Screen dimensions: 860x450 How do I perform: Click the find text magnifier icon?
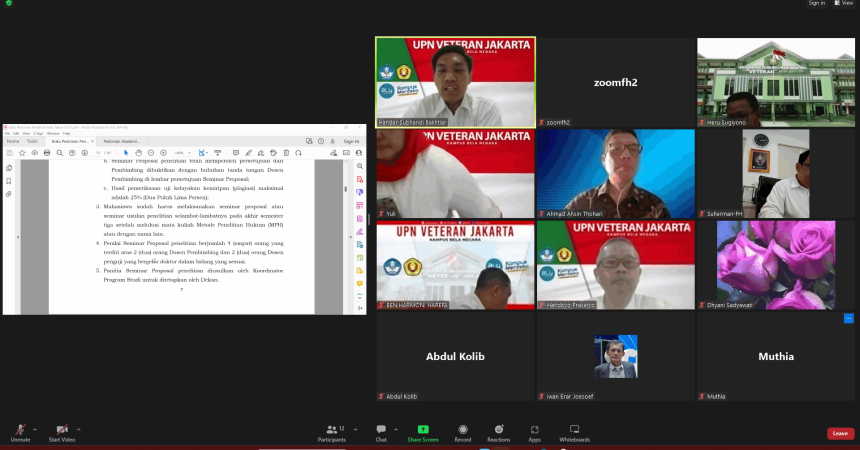(x=60, y=153)
